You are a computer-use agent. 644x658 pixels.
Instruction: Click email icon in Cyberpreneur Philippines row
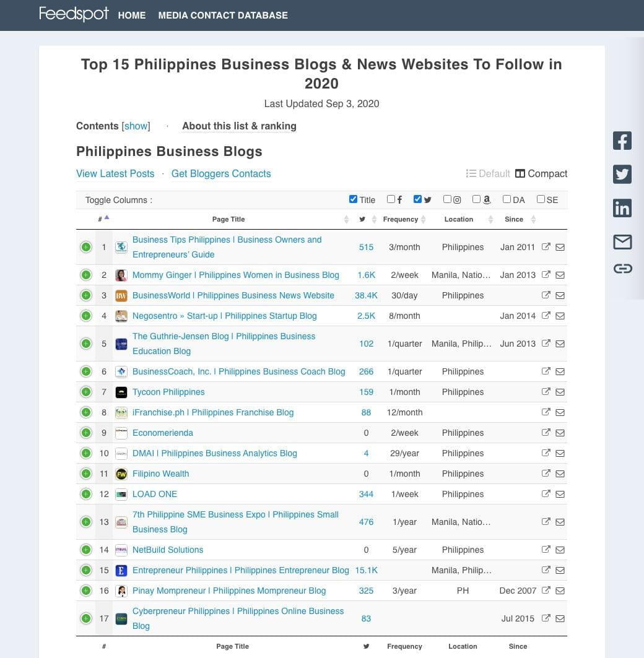560,618
